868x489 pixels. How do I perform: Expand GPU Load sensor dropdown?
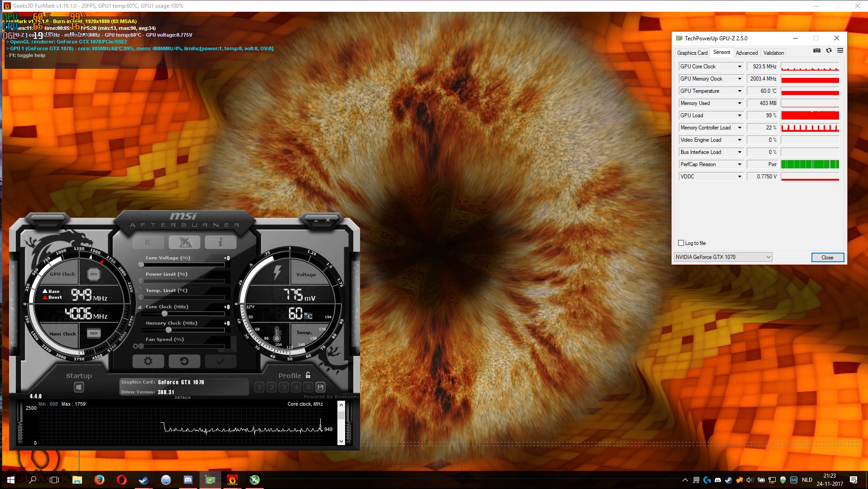[740, 115]
